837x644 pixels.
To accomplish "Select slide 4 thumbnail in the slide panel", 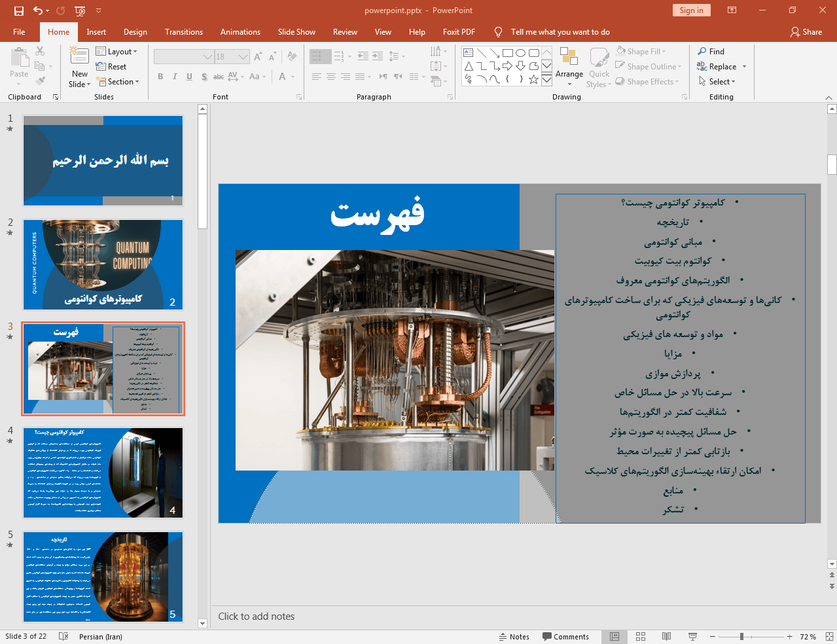I will click(103, 473).
